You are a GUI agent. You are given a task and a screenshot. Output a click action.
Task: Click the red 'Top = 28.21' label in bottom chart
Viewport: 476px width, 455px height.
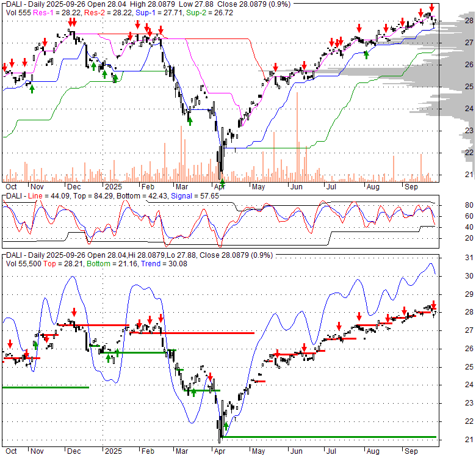(x=63, y=264)
